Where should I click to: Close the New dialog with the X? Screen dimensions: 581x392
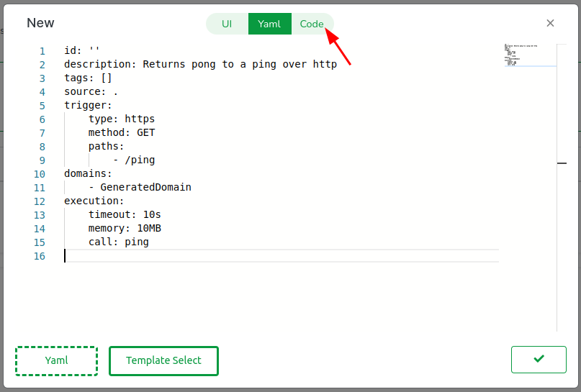pyautogui.click(x=550, y=23)
